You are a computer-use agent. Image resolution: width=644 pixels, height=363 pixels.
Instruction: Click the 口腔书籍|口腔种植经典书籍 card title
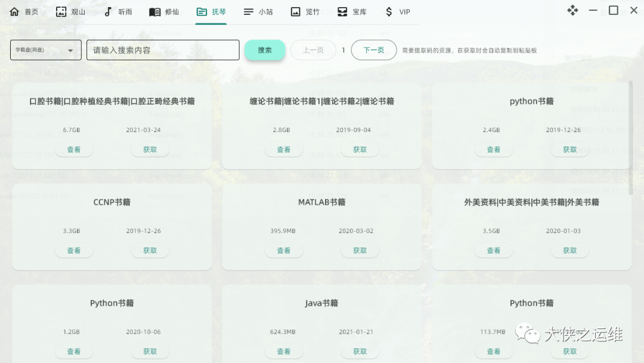(112, 101)
